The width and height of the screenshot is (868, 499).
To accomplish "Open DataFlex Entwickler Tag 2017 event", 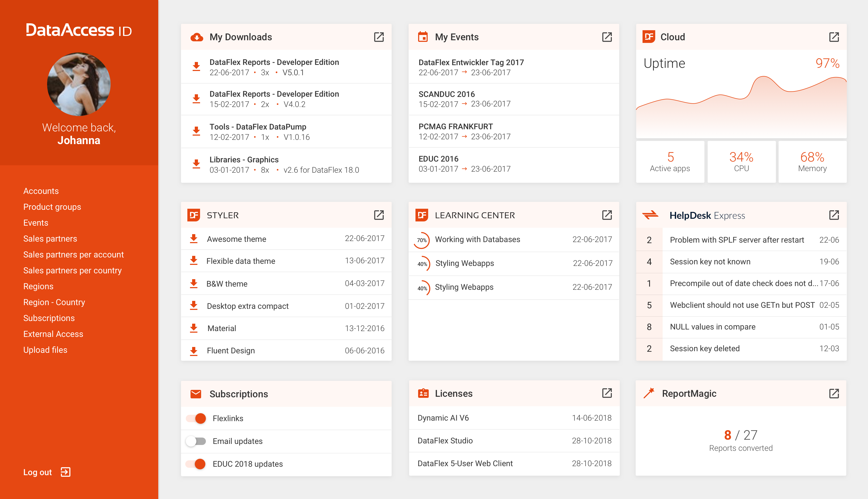I will point(514,67).
